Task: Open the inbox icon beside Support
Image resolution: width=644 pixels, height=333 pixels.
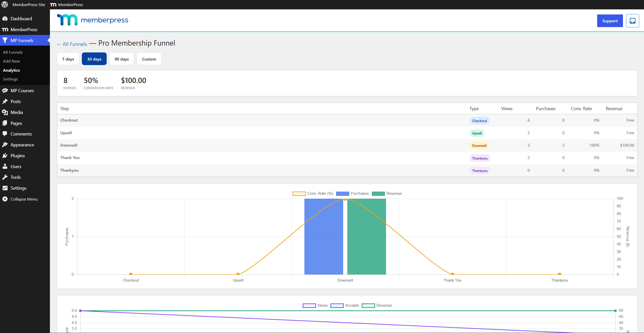Action: pyautogui.click(x=632, y=21)
